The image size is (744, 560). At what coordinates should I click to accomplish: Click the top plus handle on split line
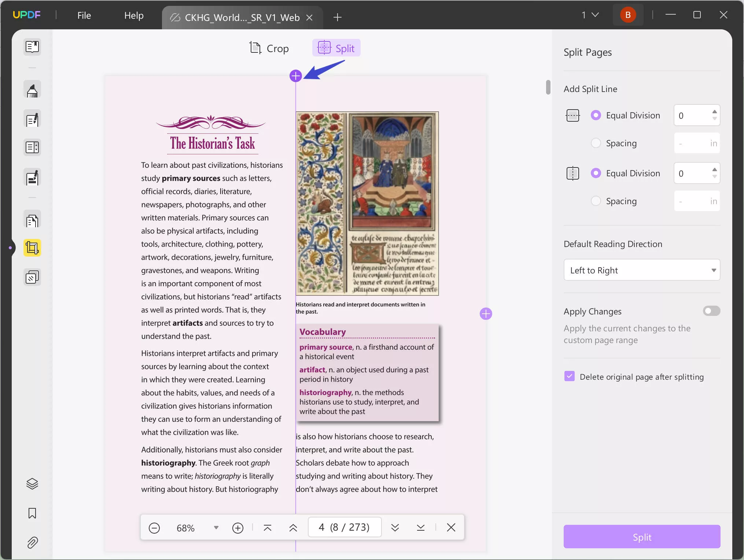(x=295, y=76)
